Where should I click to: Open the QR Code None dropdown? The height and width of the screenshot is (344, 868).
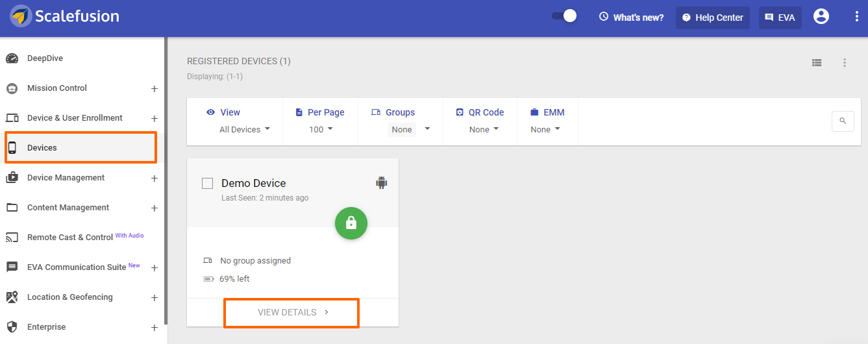pyautogui.click(x=484, y=130)
